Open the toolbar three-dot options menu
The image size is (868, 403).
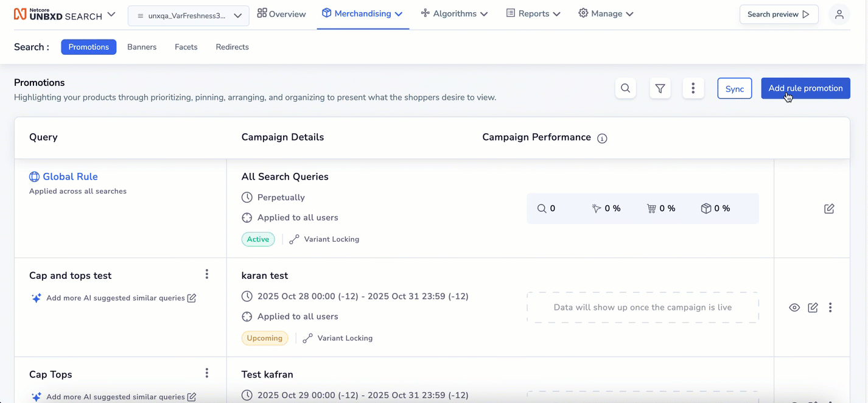693,88
